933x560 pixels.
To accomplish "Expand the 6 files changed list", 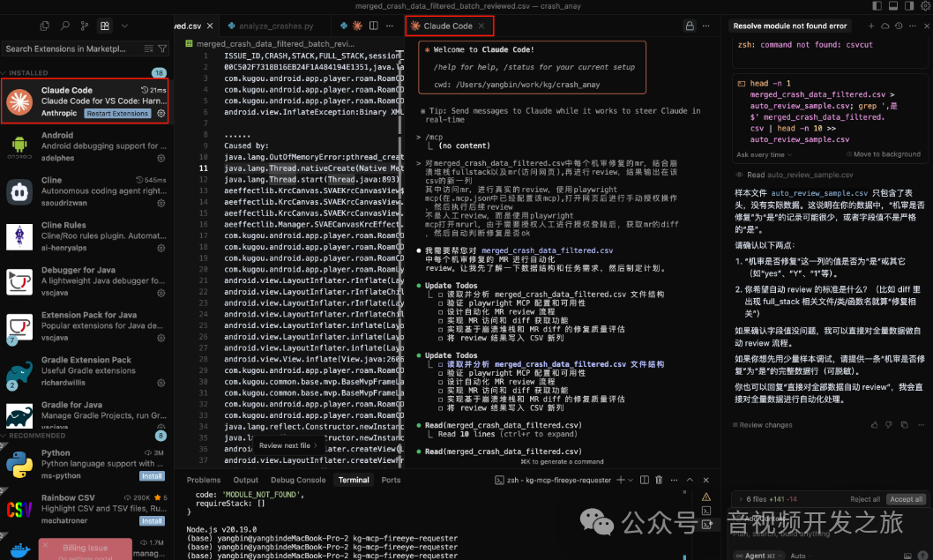I will 741,499.
